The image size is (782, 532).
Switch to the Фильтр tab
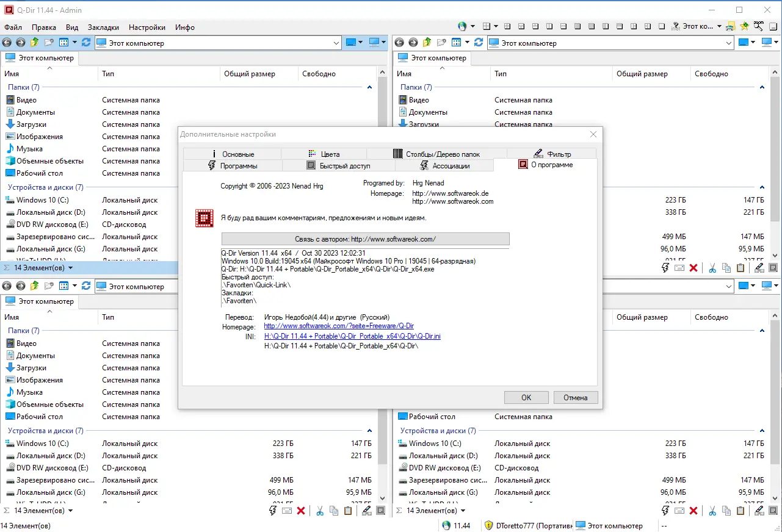coord(551,154)
